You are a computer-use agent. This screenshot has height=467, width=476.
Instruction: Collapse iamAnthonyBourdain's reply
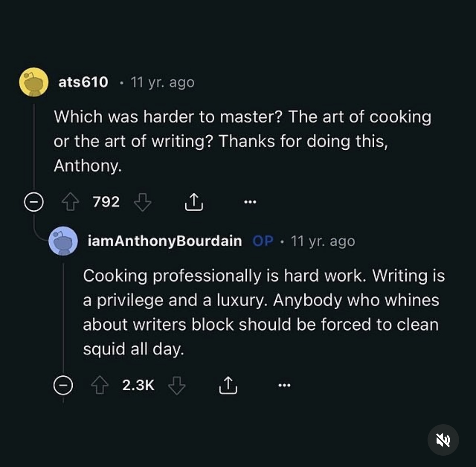click(63, 385)
